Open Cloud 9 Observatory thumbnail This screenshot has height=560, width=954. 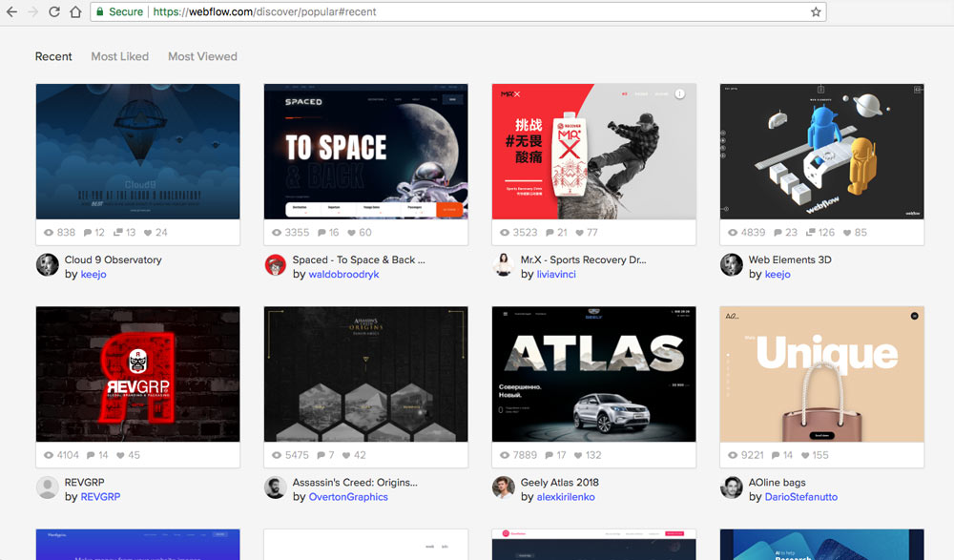coord(137,152)
